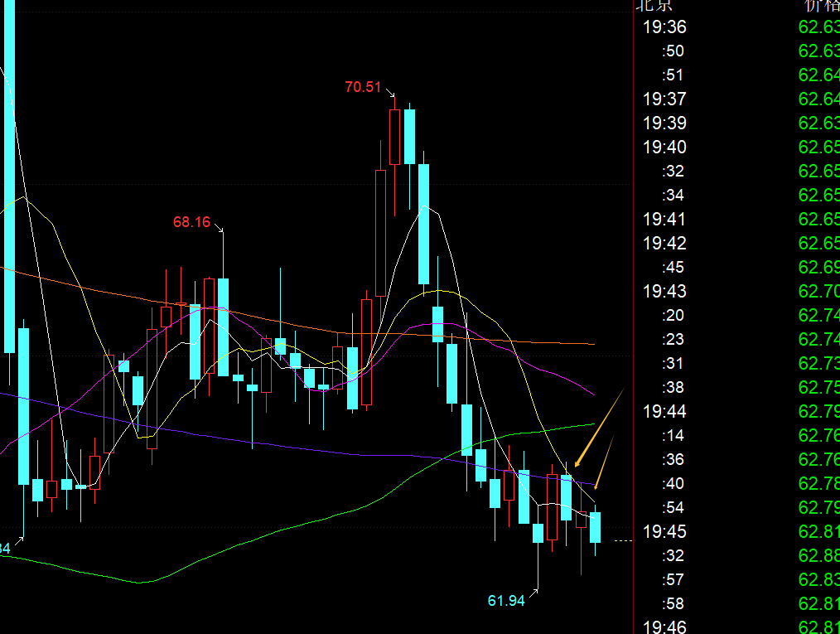The image size is (840, 634).
Task: Select the 19:36 row in the tick list
Action: [664, 27]
